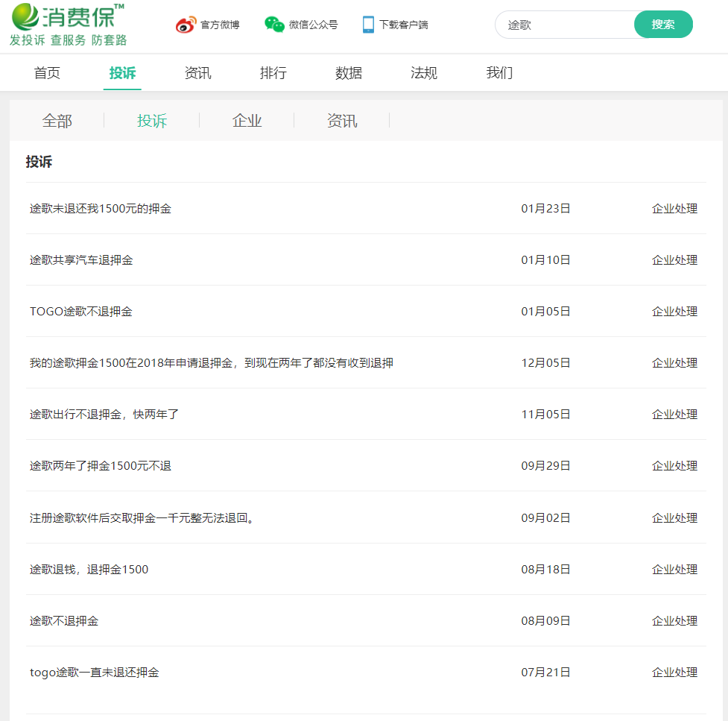The width and height of the screenshot is (728, 721).
Task: Open complaint 我的途歌押金1500在2018年申请退押金
Action: [x=212, y=363]
